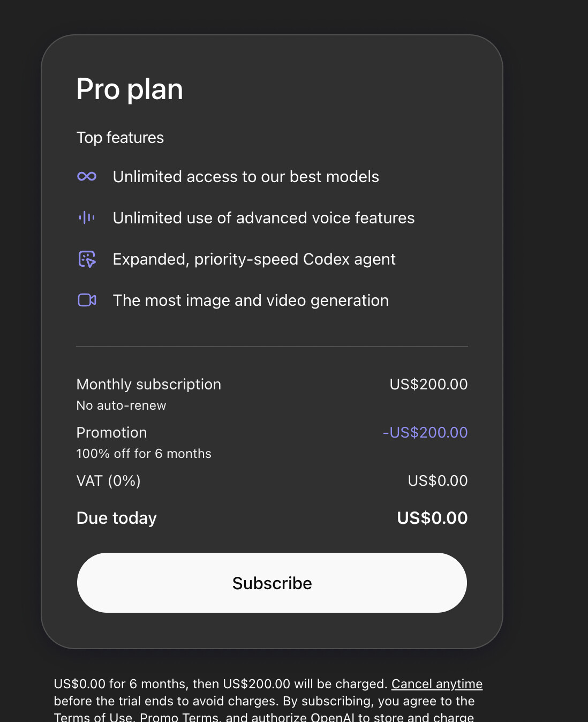Click 'Unlimited use of advanced voice features' text
Image resolution: width=588 pixels, height=722 pixels.
[x=263, y=218]
